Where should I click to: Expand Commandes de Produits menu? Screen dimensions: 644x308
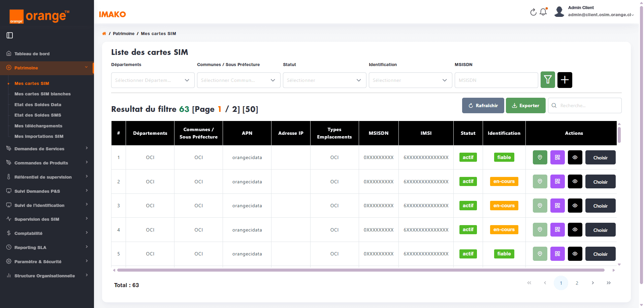click(47, 163)
